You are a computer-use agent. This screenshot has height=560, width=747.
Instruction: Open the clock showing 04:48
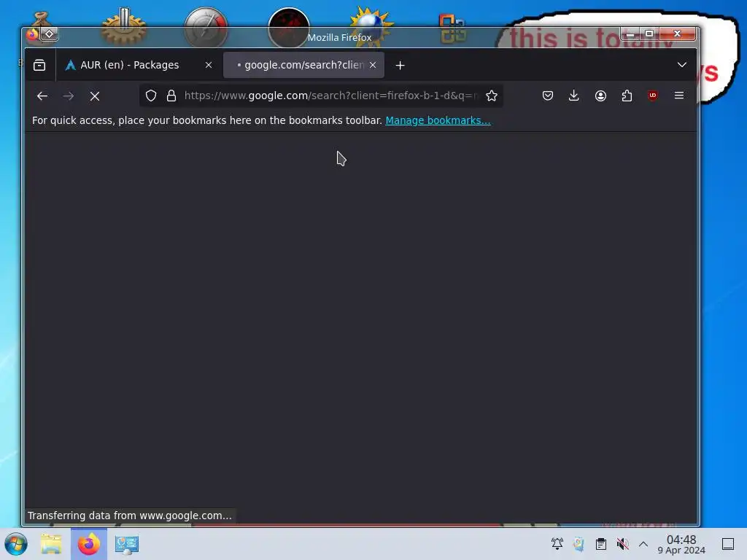coord(681,544)
